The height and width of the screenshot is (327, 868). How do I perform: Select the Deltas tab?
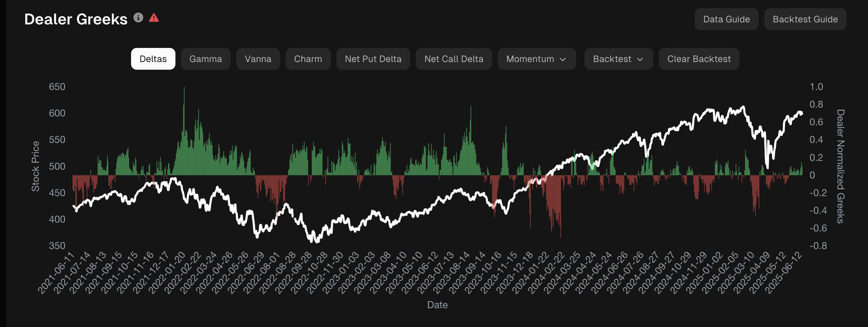click(x=153, y=59)
